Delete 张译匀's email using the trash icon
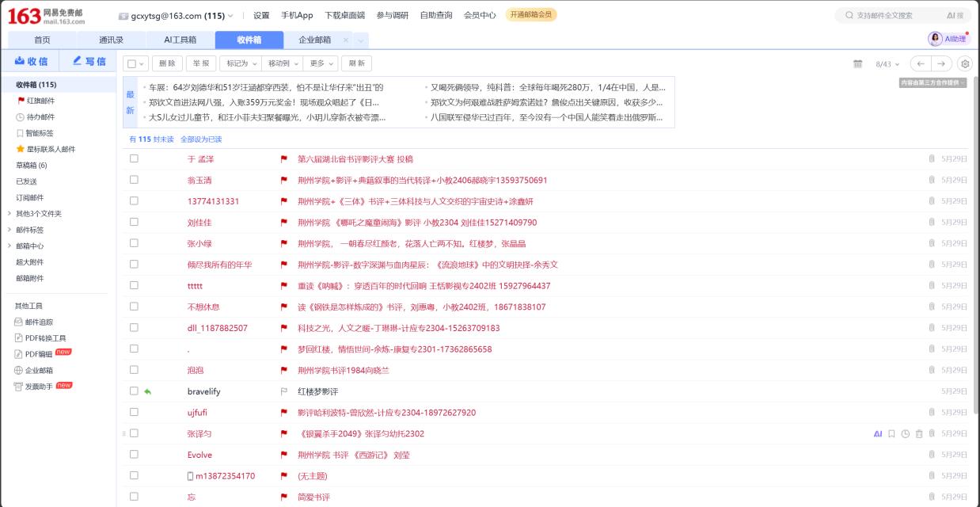Viewport: 980px width, 507px height. [x=918, y=433]
